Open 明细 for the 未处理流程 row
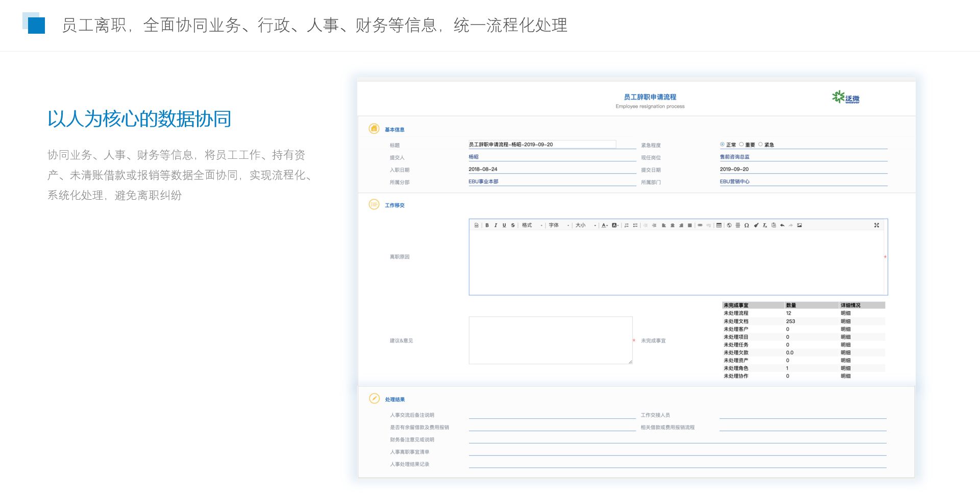980x496 pixels. (x=846, y=313)
